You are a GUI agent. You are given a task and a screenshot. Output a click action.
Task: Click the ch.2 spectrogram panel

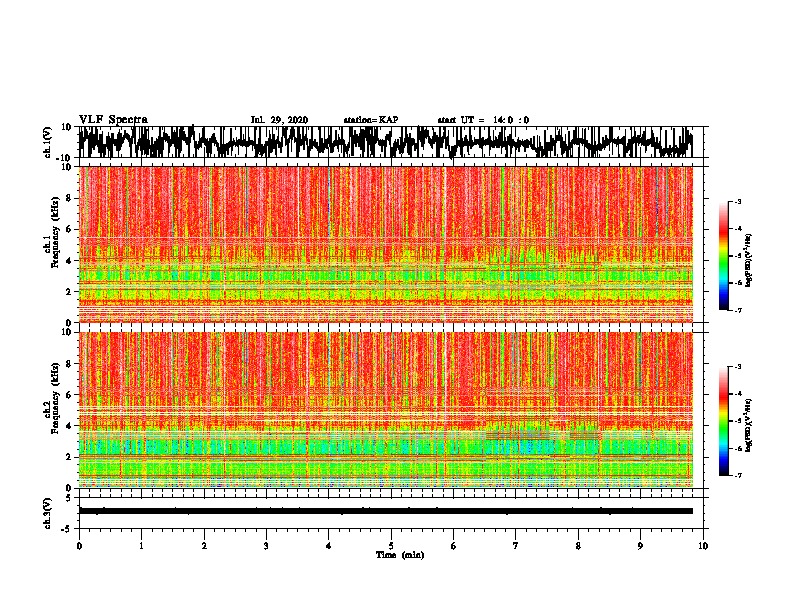[x=385, y=410]
